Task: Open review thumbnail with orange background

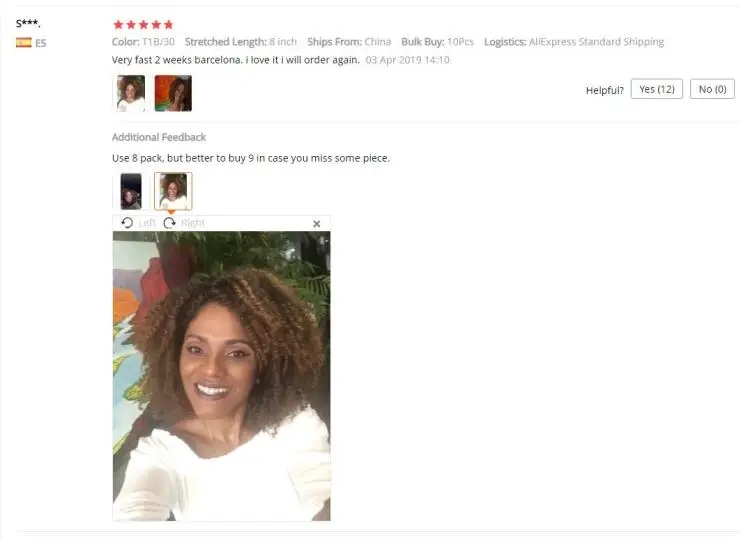Action: tap(173, 93)
